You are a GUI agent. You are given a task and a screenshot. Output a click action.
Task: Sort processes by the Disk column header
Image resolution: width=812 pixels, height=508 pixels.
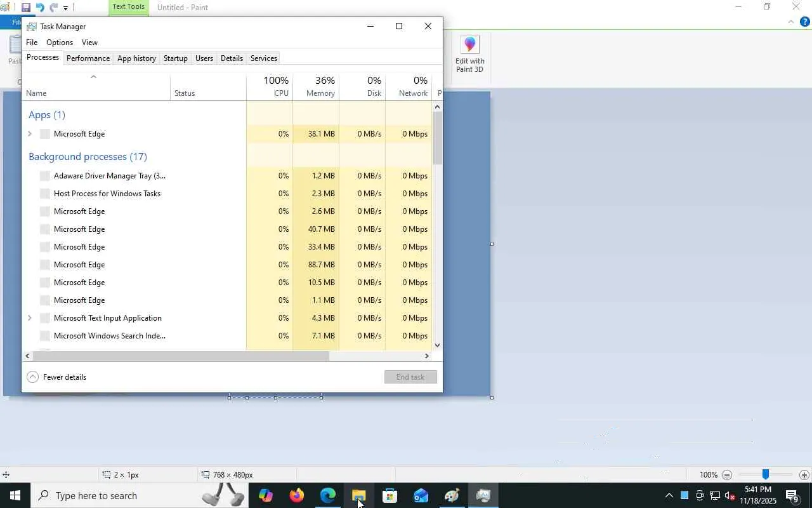point(362,87)
